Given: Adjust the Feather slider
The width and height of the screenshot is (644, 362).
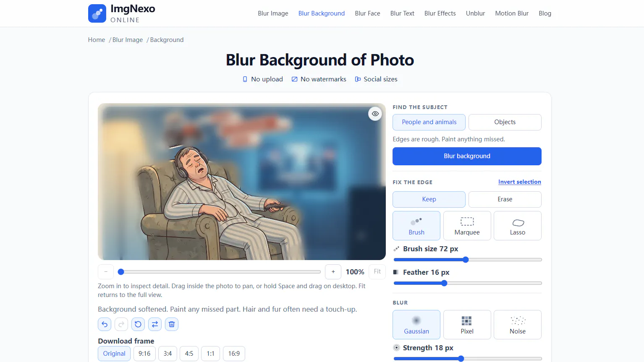Looking at the screenshot, I should click(x=468, y=283).
